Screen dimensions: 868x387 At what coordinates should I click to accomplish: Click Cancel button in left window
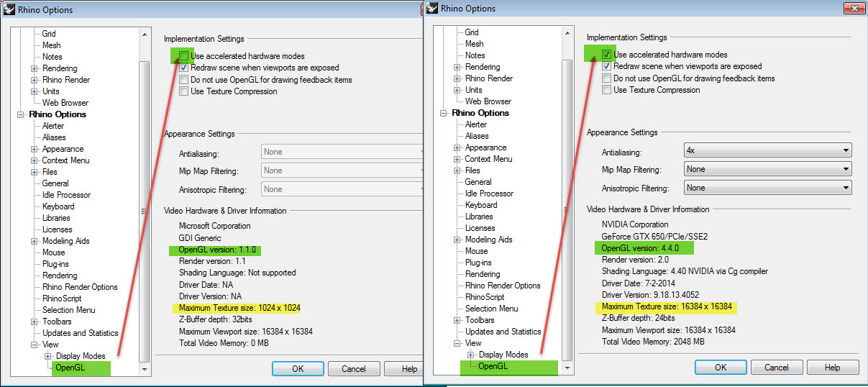(354, 368)
